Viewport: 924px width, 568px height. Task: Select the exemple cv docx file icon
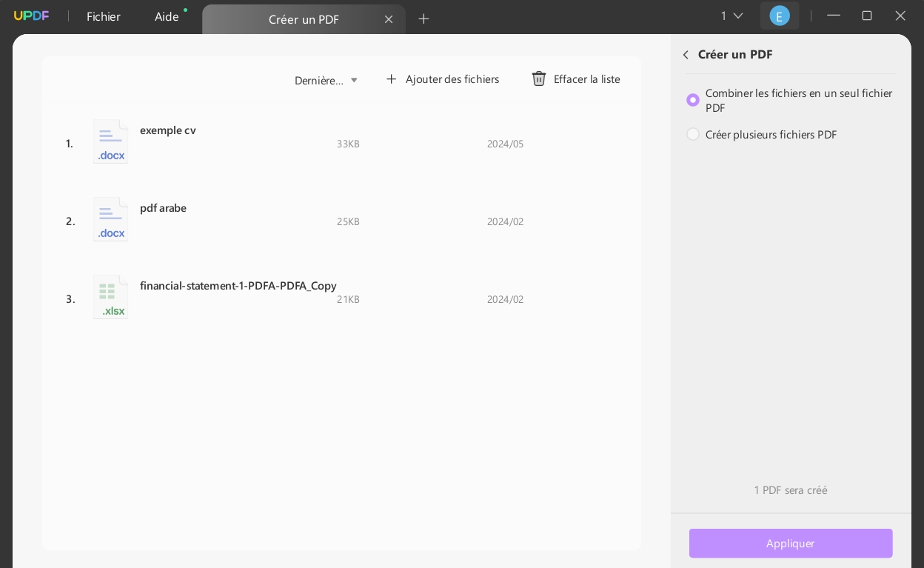click(110, 142)
